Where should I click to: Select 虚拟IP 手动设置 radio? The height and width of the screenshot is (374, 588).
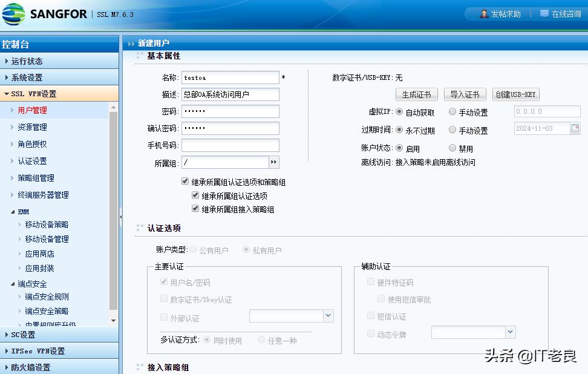(452, 111)
